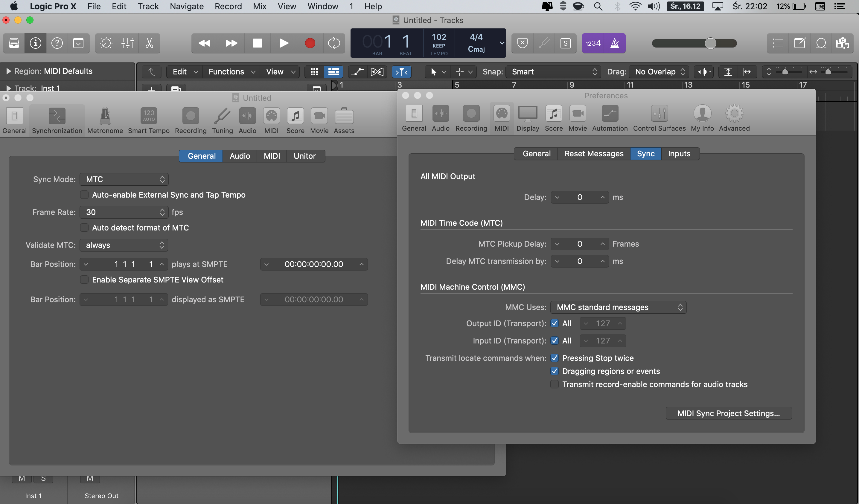Enable Transmit record-enable commands for audio tracks
The image size is (859, 504).
(555, 384)
